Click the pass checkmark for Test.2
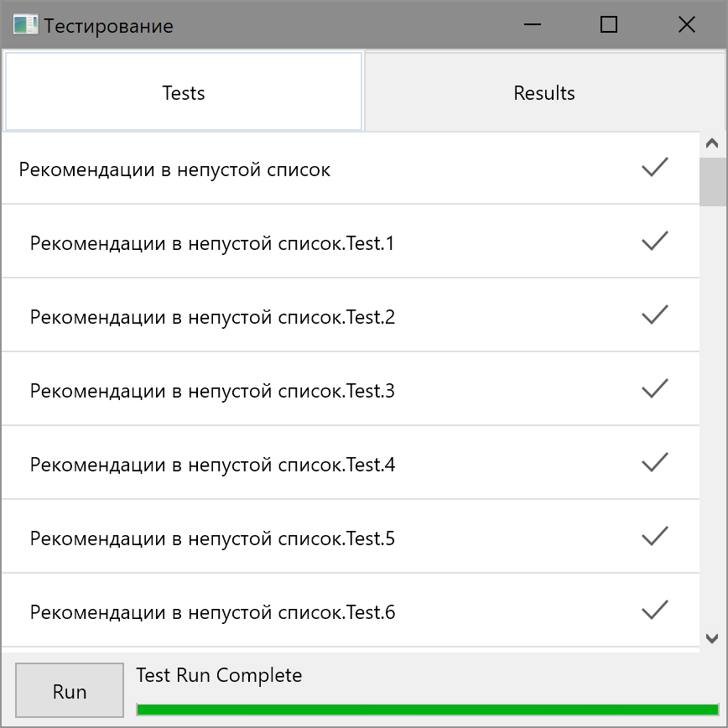728x728 pixels. click(x=654, y=315)
